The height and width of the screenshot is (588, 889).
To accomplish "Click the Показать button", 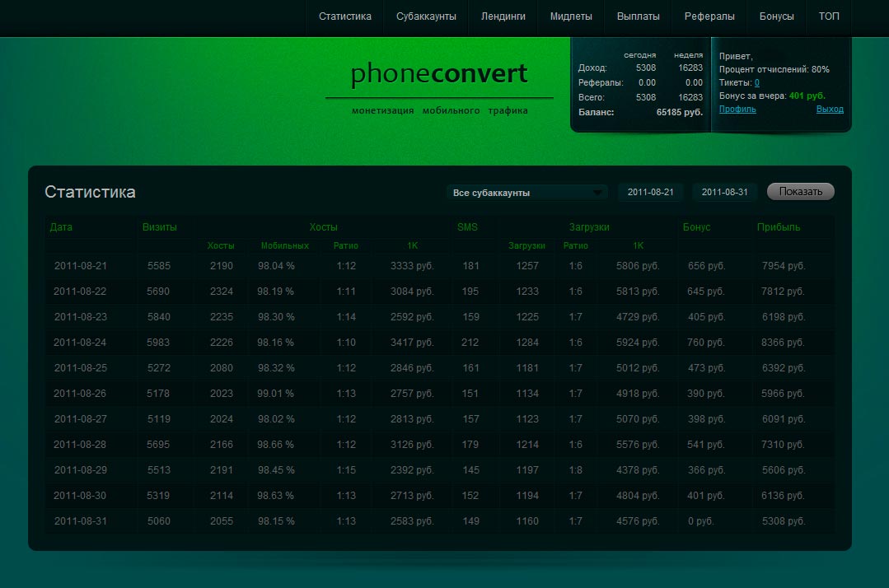I will (801, 191).
